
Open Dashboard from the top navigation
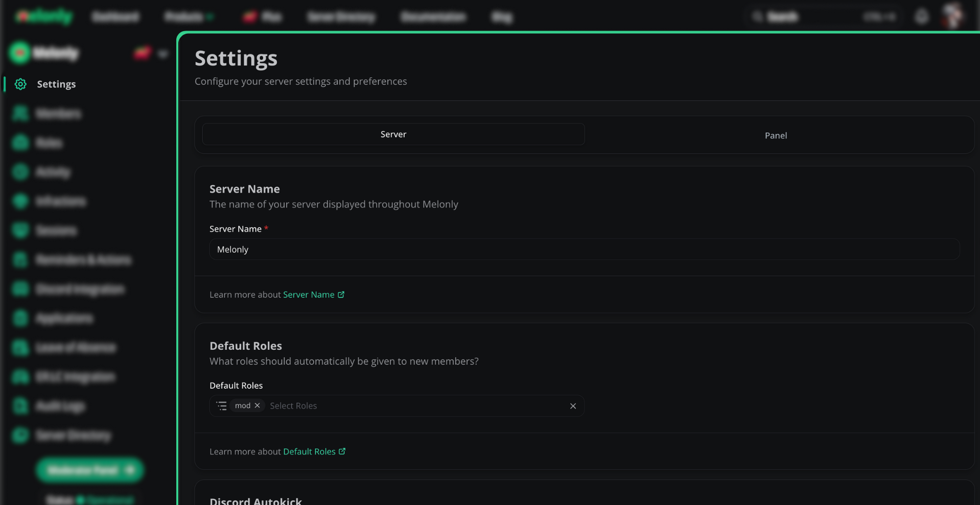pyautogui.click(x=115, y=17)
